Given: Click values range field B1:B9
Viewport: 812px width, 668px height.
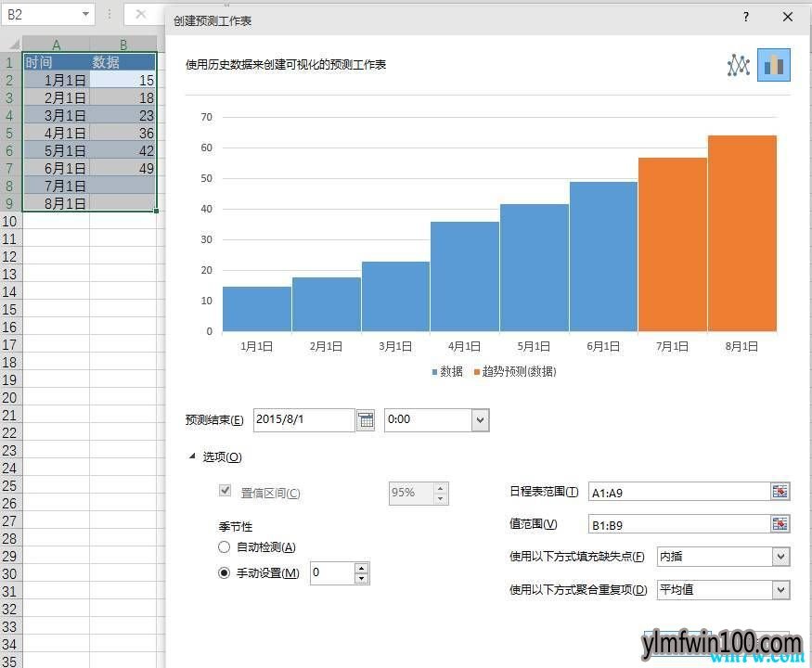Looking at the screenshot, I should click(679, 524).
